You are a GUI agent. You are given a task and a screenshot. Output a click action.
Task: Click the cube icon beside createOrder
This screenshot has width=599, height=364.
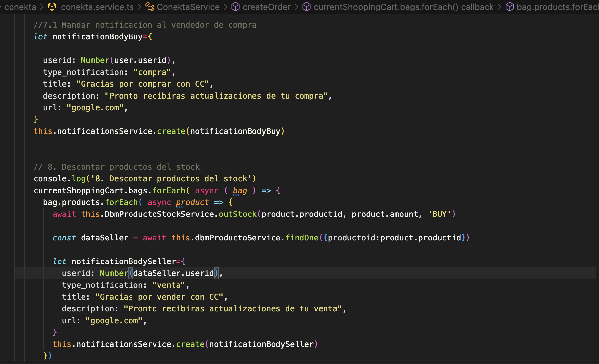click(x=235, y=7)
